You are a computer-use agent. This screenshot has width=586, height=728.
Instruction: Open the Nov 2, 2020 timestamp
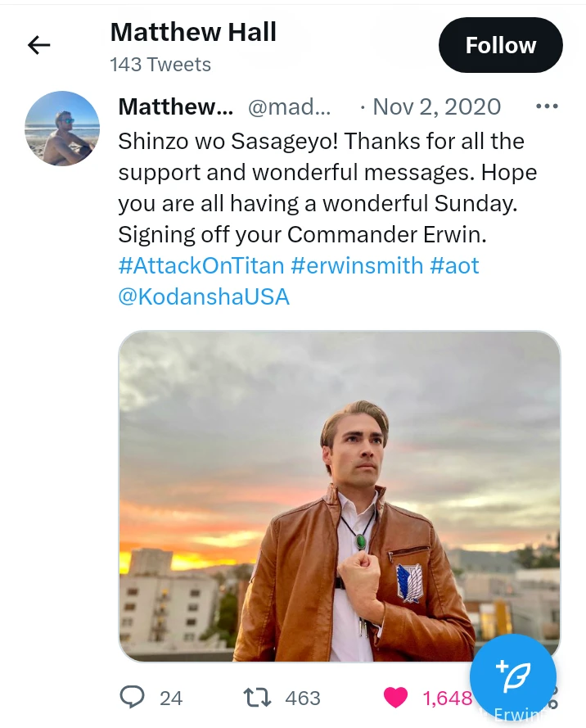[436, 106]
